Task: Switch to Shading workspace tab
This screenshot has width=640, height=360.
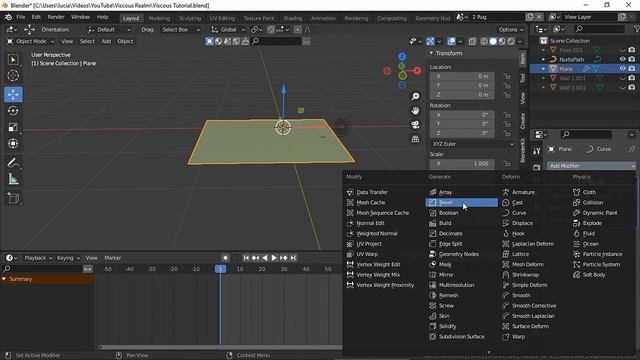Action: (x=293, y=18)
